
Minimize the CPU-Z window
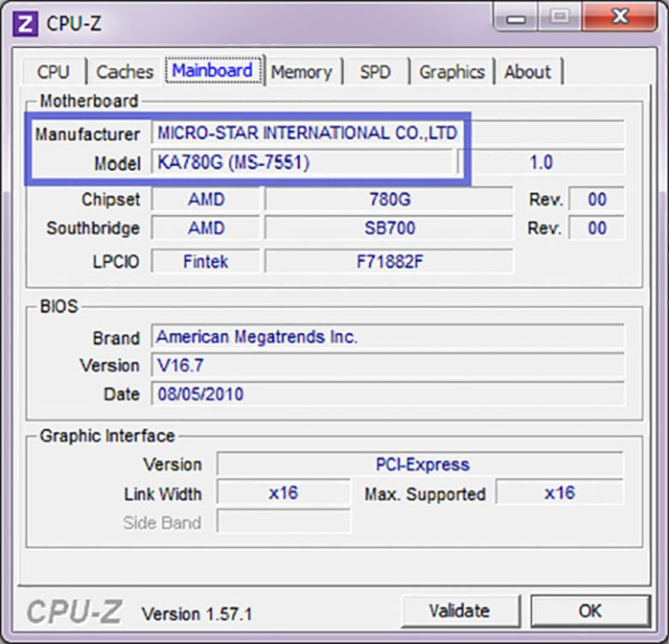click(515, 18)
